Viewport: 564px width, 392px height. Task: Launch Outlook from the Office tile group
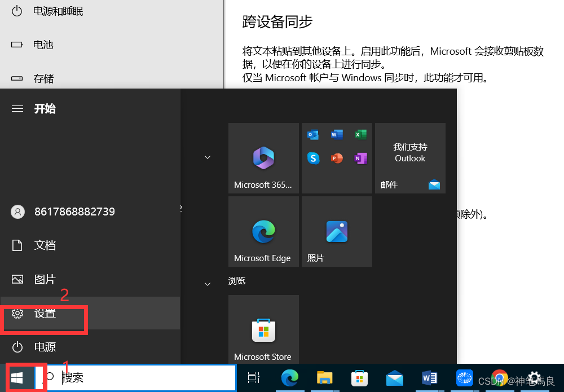(313, 135)
